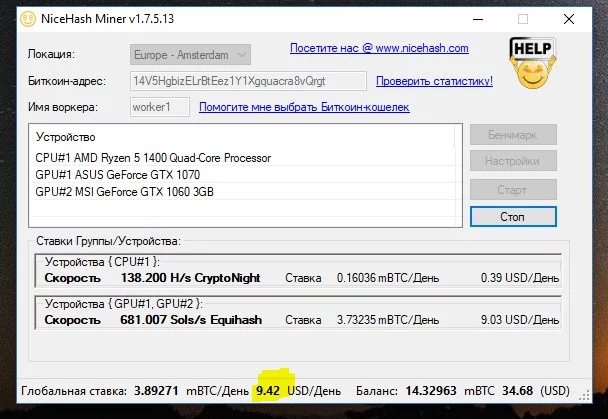
Task: Click the Стоп button
Action: pos(513,216)
